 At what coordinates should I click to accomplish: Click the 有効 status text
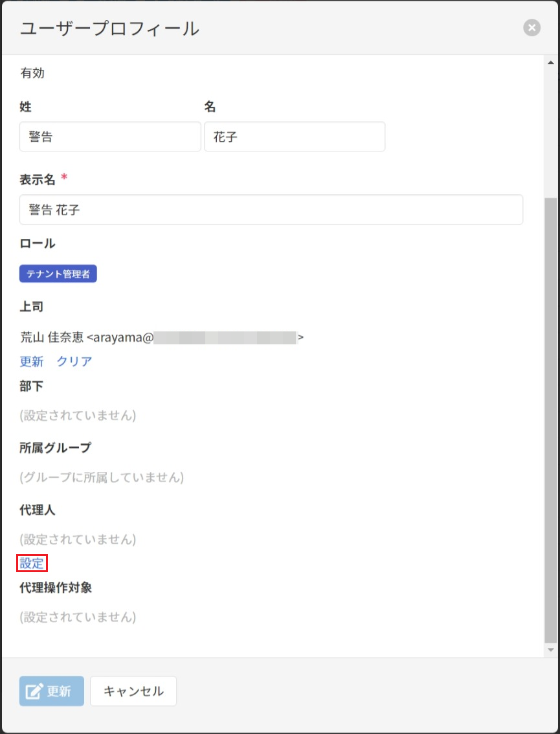coord(32,73)
